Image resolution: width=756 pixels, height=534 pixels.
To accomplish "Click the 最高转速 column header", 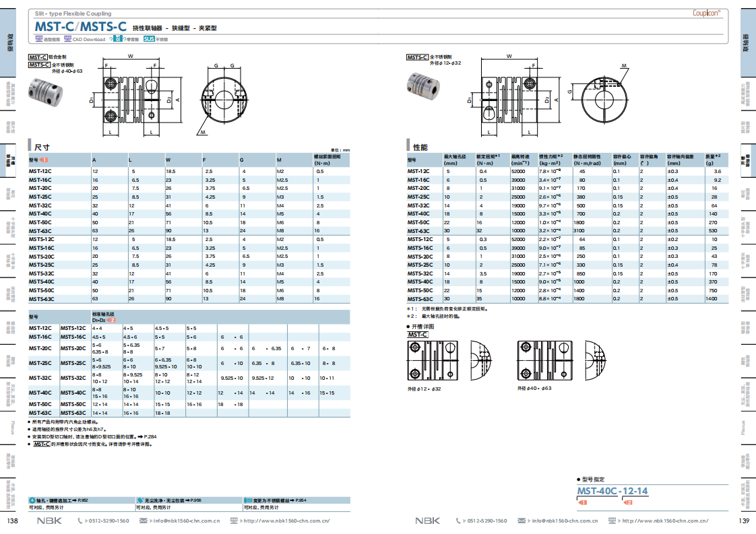I will click(x=524, y=160).
